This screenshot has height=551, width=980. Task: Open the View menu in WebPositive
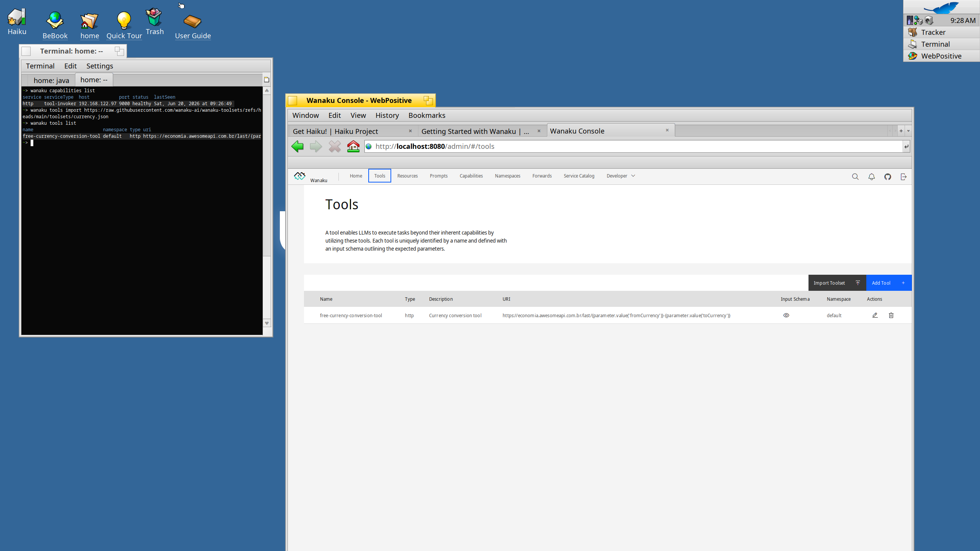358,115
